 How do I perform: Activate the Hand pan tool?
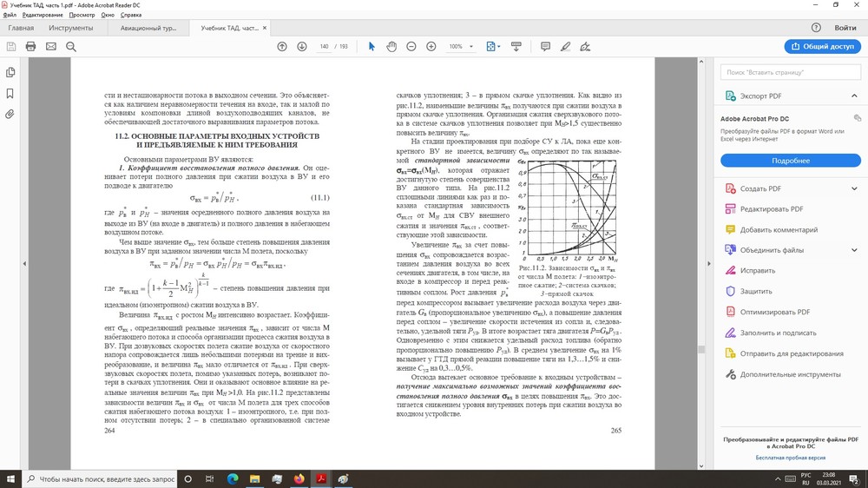(391, 47)
